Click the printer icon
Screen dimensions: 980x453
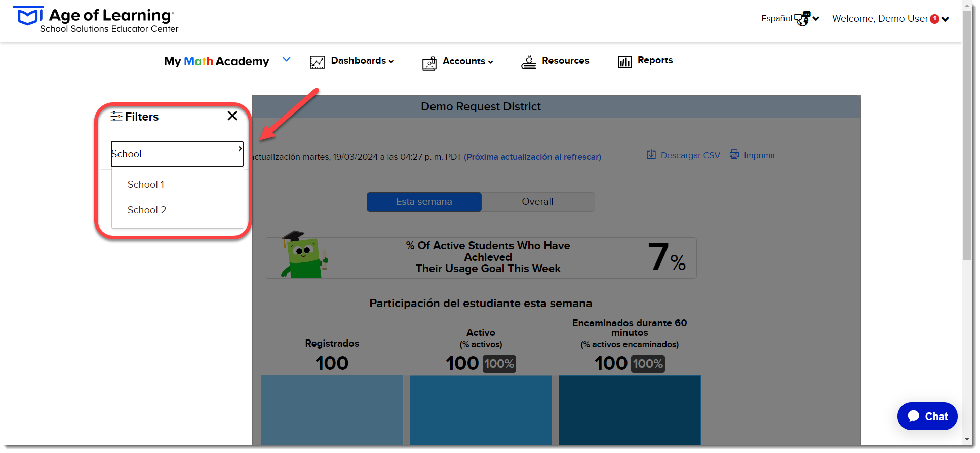[734, 155]
